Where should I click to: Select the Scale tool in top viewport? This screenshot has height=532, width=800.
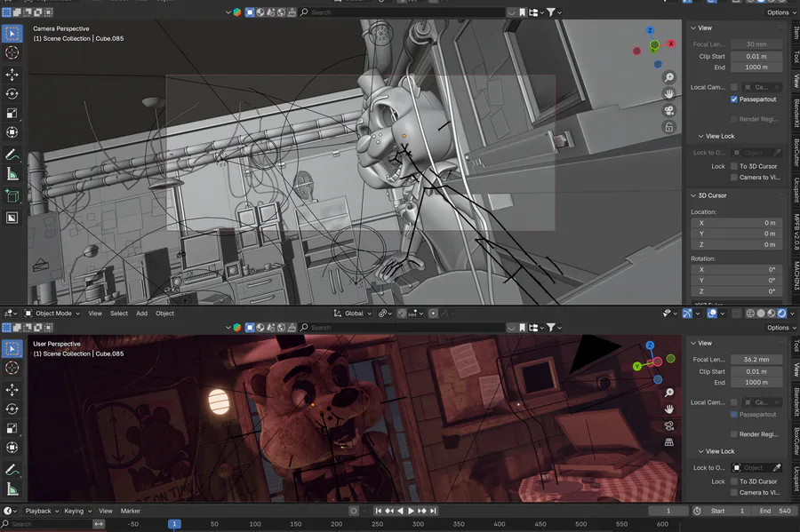(x=12, y=113)
